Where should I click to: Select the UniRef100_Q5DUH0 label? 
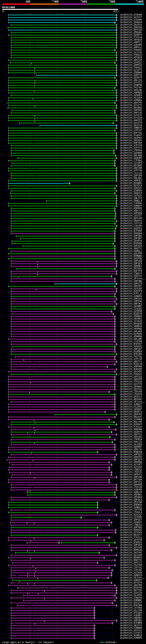(131, 32)
